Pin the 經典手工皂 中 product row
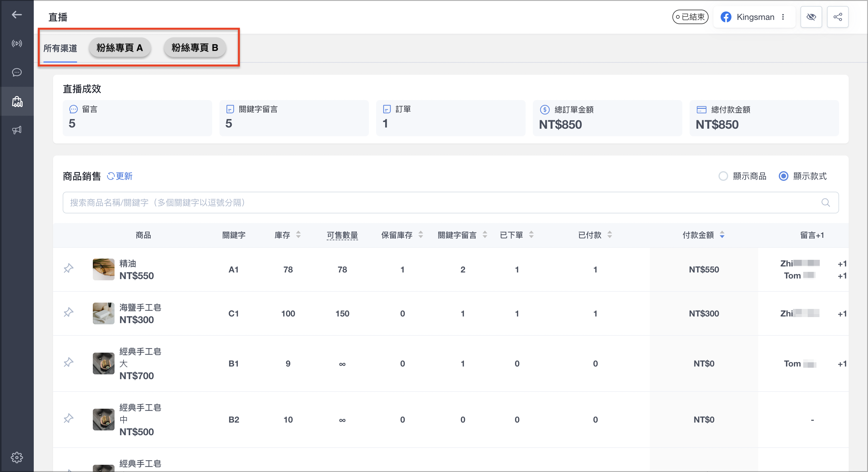The width and height of the screenshot is (868, 472). tap(68, 418)
